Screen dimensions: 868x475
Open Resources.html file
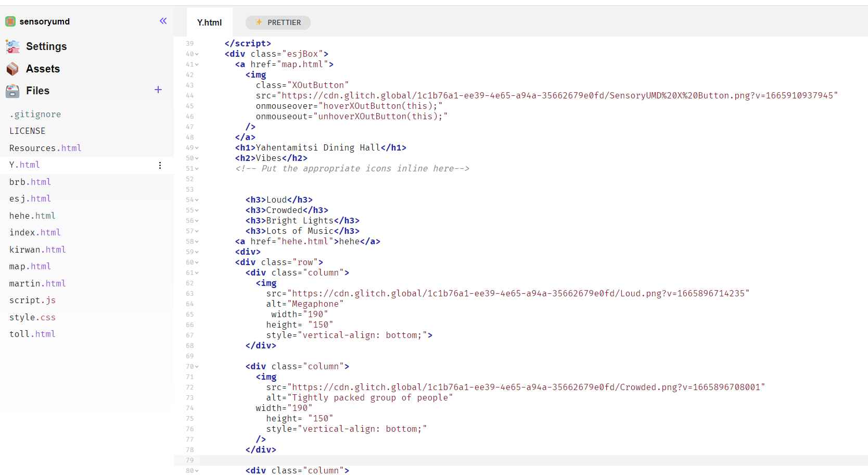tap(45, 148)
